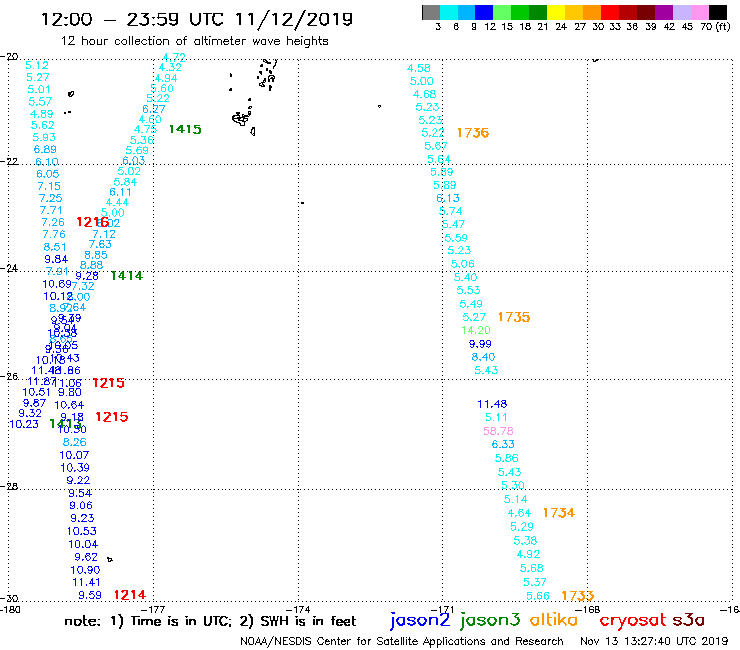Image resolution: width=740 pixels, height=650 pixels.
Task: Select the -28 latitude axis label
Action: pyautogui.click(x=9, y=486)
